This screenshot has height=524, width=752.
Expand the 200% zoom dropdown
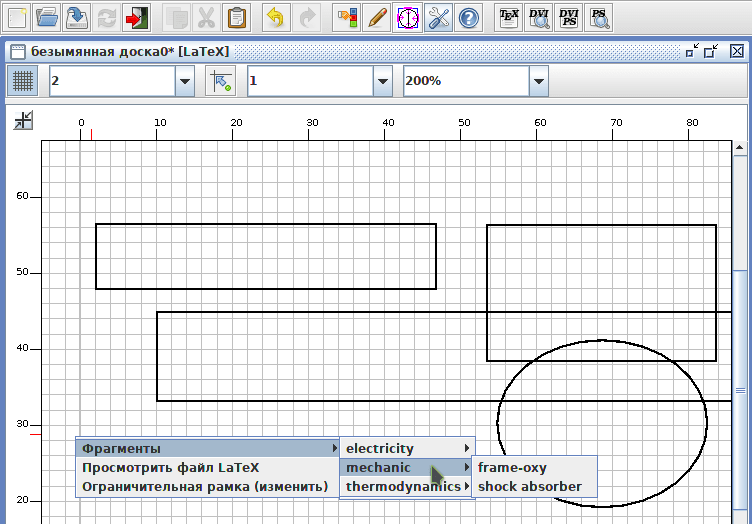539,81
